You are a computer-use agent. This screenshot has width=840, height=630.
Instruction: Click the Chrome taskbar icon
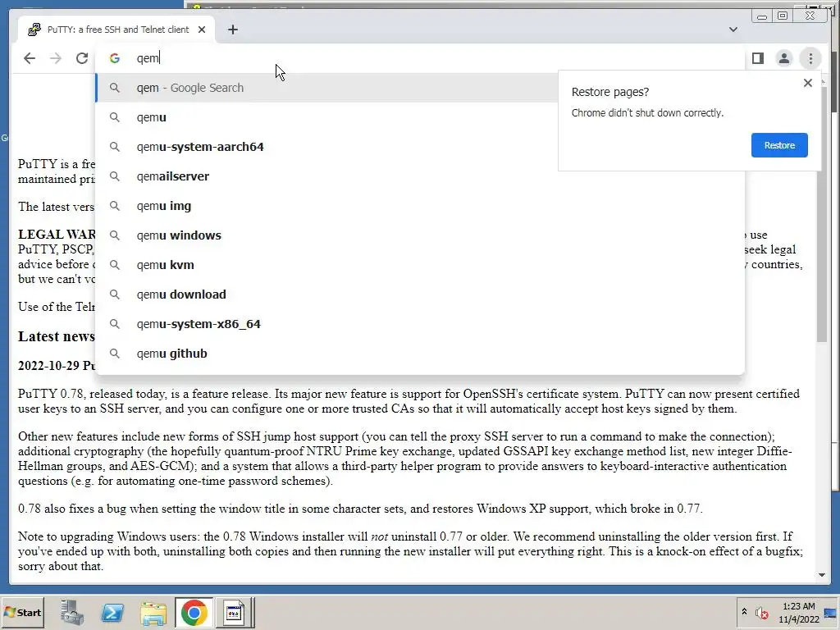(194, 612)
